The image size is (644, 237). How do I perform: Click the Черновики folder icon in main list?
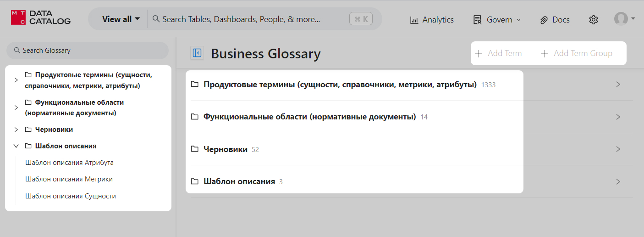click(x=195, y=149)
